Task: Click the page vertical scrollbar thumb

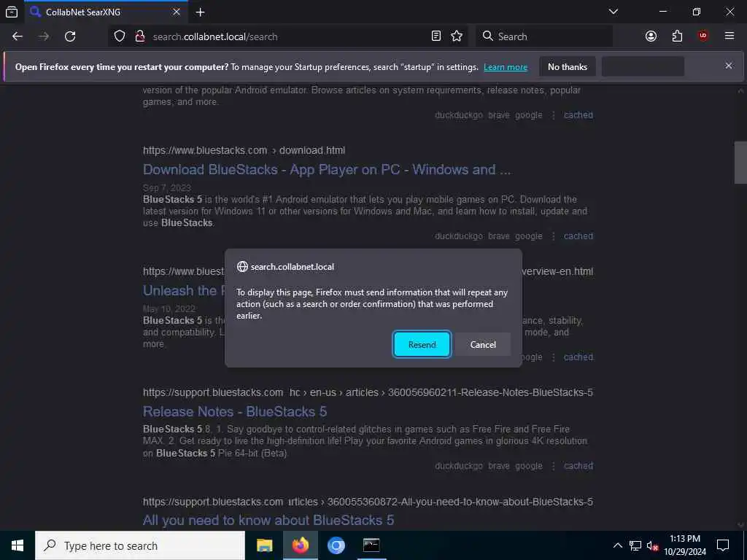Action: [x=740, y=163]
